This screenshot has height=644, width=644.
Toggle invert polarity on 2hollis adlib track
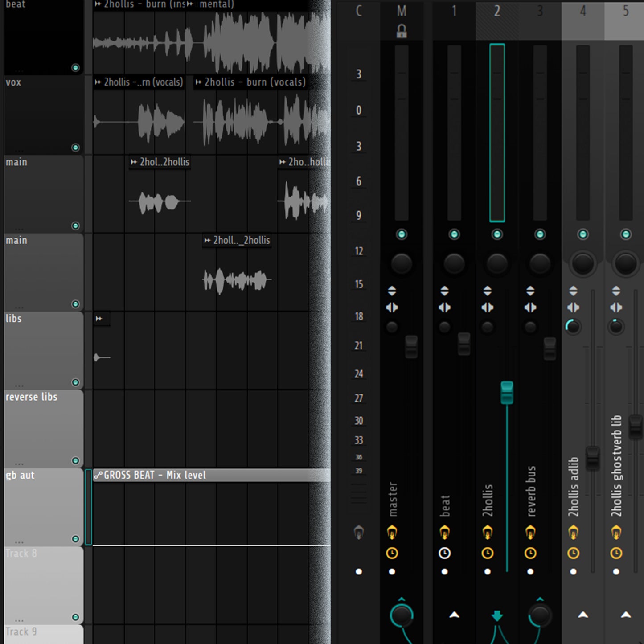click(573, 291)
